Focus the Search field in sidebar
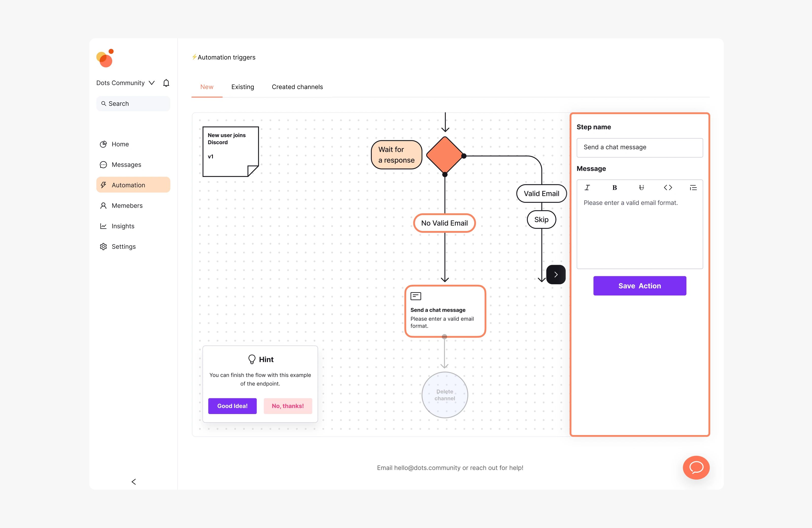This screenshot has width=812, height=528. point(133,103)
